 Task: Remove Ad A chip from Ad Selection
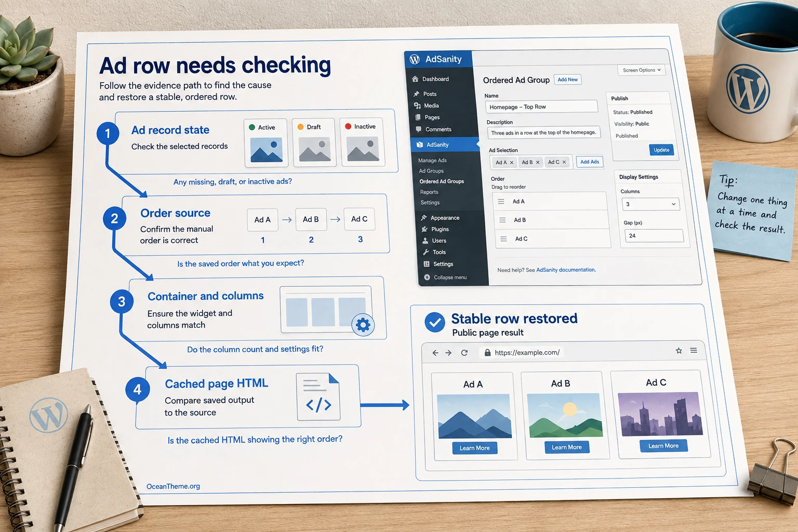(x=512, y=163)
